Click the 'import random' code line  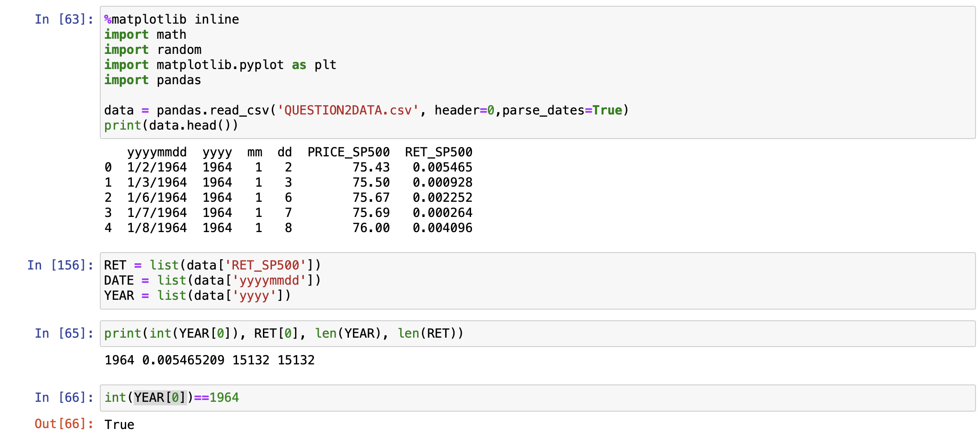(x=153, y=50)
